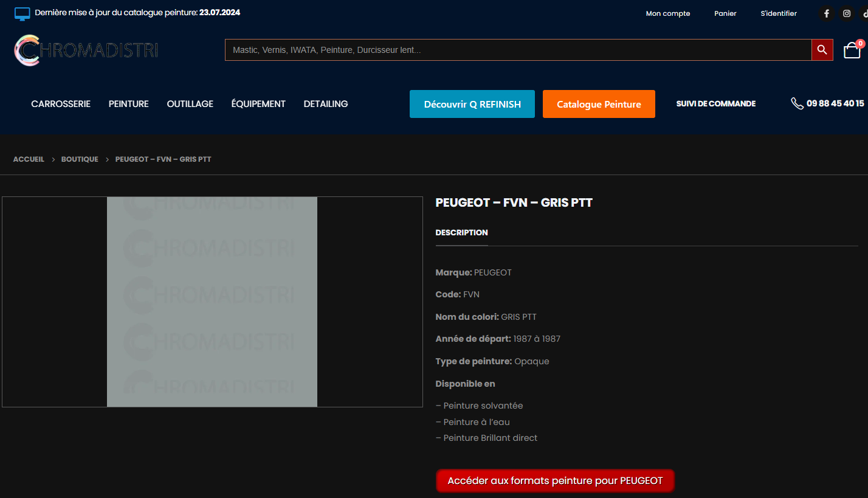Viewport: 868px width, 498px height.
Task: Open the PEINTURE menu
Action: [129, 104]
